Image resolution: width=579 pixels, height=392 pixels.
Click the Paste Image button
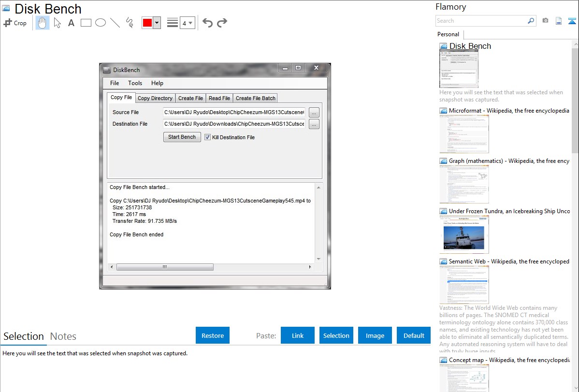[375, 335]
